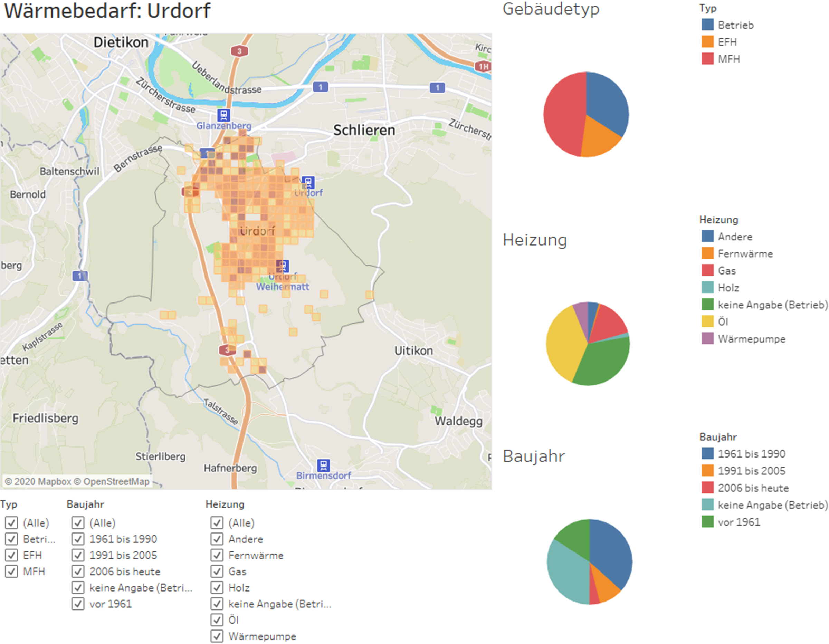Click the Waldegg map label
The image size is (829, 644).
click(458, 421)
